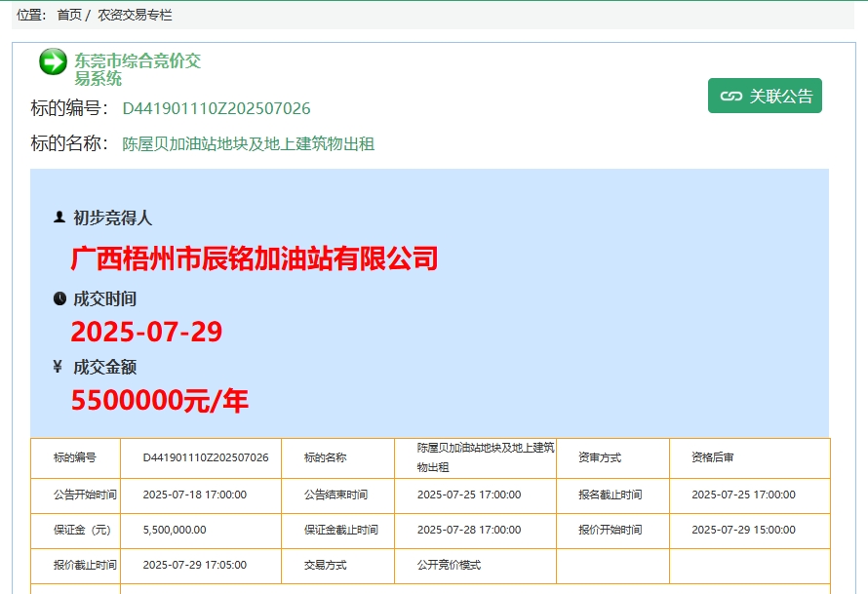Click the 标的编号 label cell in the table
868x594 pixels.
[75, 457]
